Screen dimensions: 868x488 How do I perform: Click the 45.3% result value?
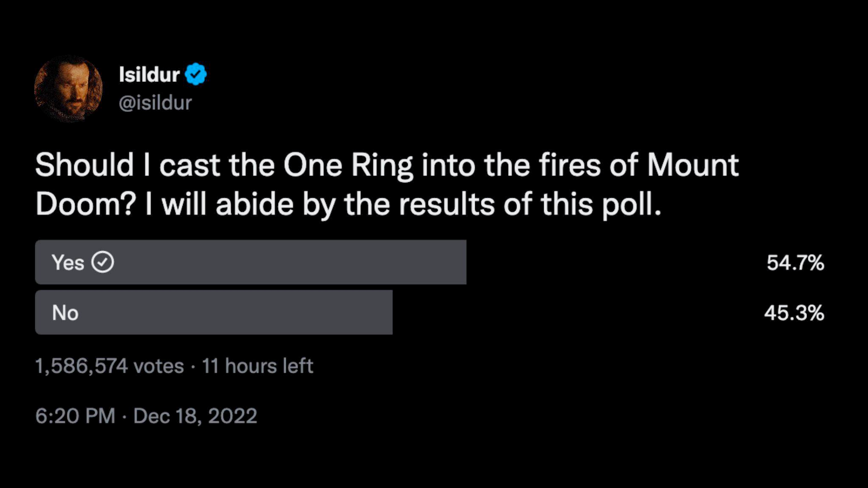(x=794, y=313)
